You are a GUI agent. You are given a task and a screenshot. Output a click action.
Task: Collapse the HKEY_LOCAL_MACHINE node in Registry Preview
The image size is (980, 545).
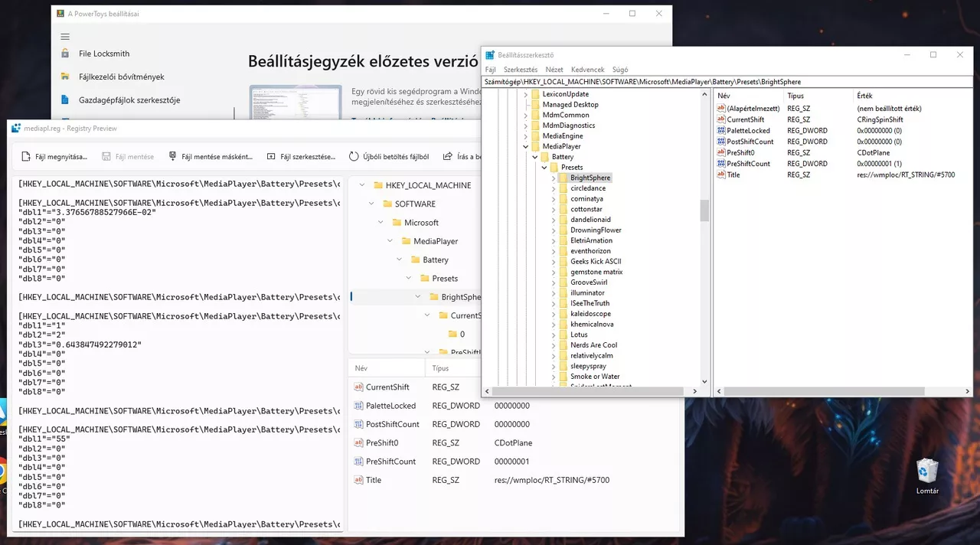[x=362, y=185]
